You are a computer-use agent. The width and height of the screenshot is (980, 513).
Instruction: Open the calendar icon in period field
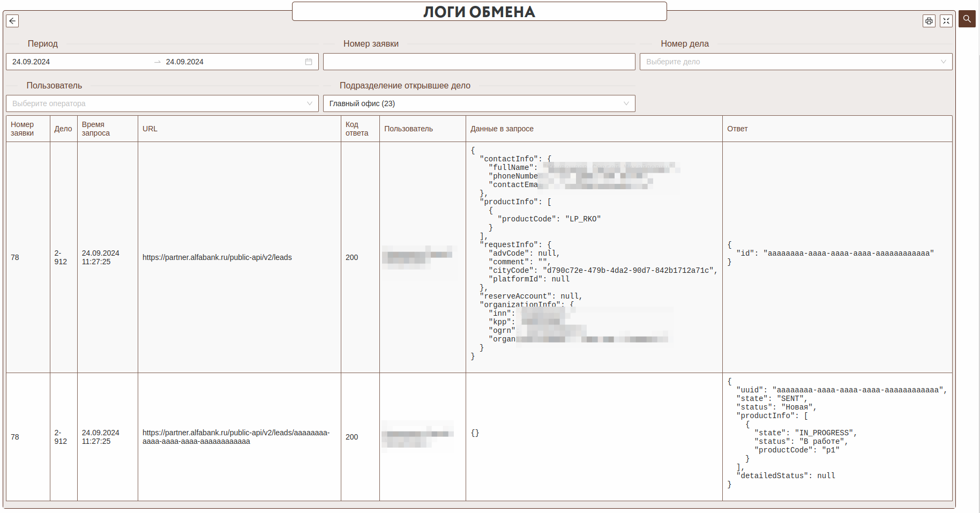point(309,62)
